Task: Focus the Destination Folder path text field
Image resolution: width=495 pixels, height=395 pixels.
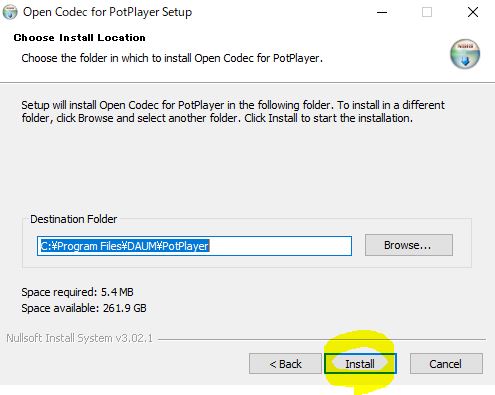Action: pos(194,246)
